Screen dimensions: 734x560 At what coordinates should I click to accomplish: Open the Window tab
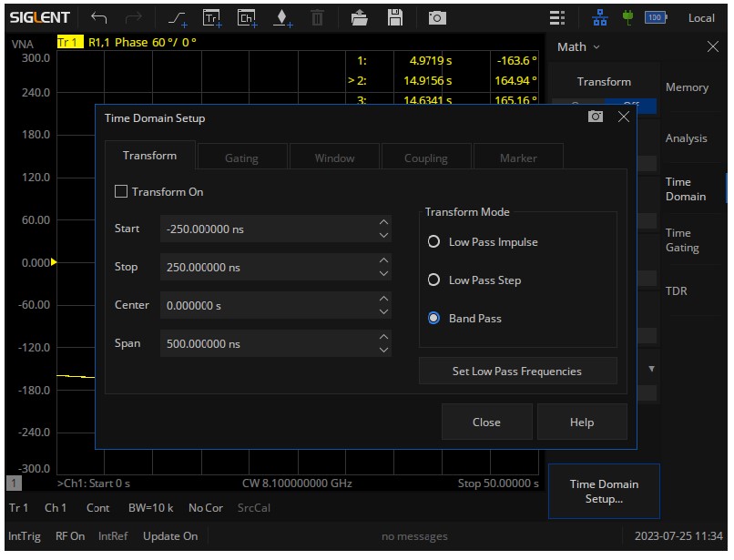pyautogui.click(x=334, y=158)
